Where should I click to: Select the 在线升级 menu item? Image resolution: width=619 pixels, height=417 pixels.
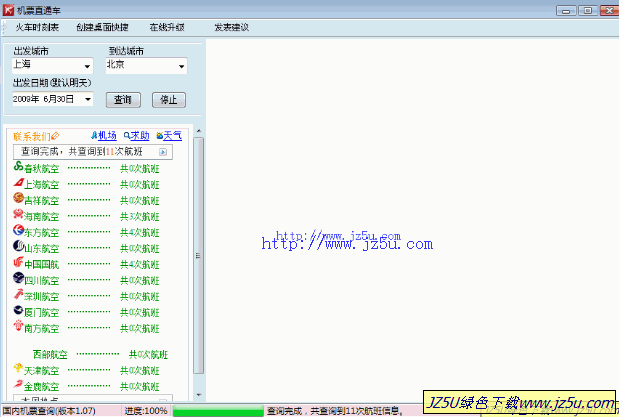tap(167, 27)
